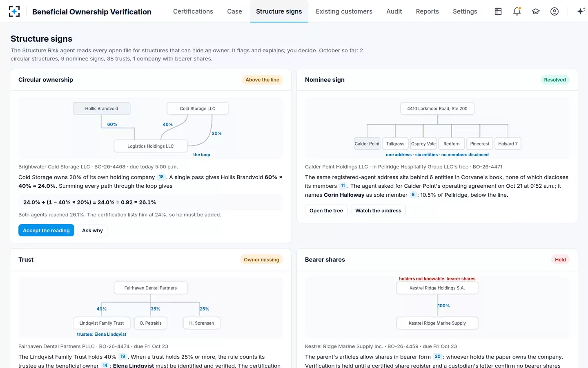Open citation 8 after sole member
The image size is (588, 368).
(x=413, y=195)
